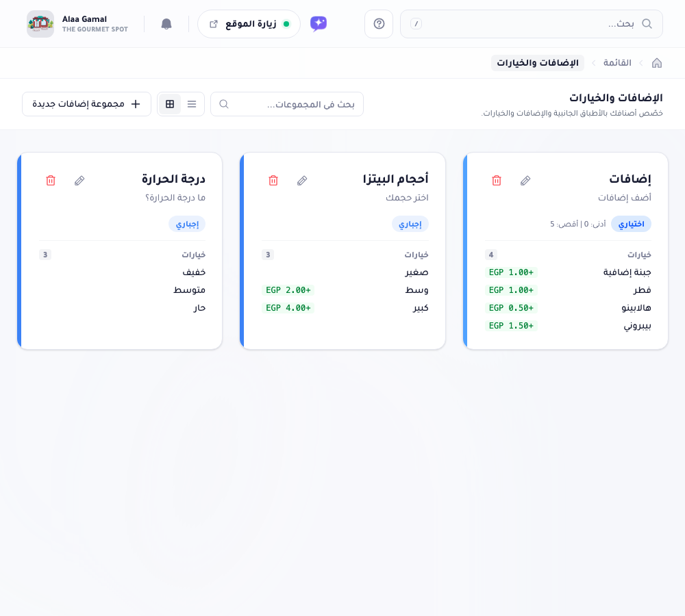Click the external link icon in زيارة الموقع

pyautogui.click(x=213, y=24)
